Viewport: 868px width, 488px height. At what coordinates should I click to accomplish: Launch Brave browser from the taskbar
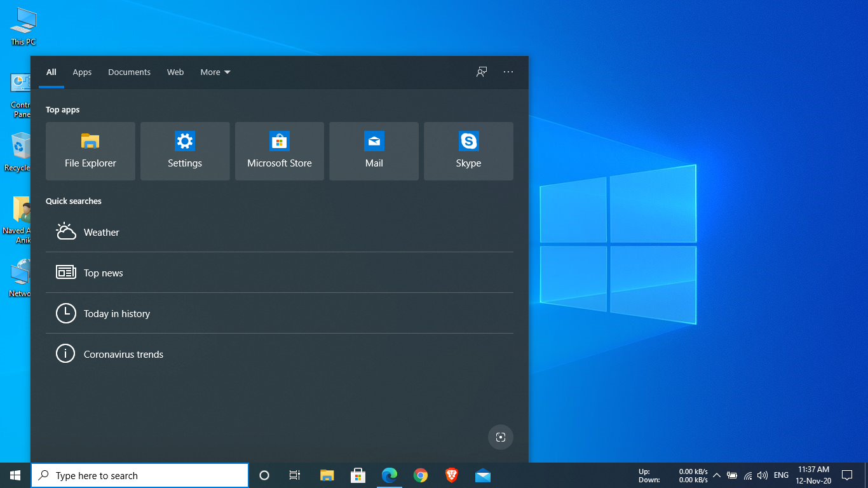[x=451, y=475]
